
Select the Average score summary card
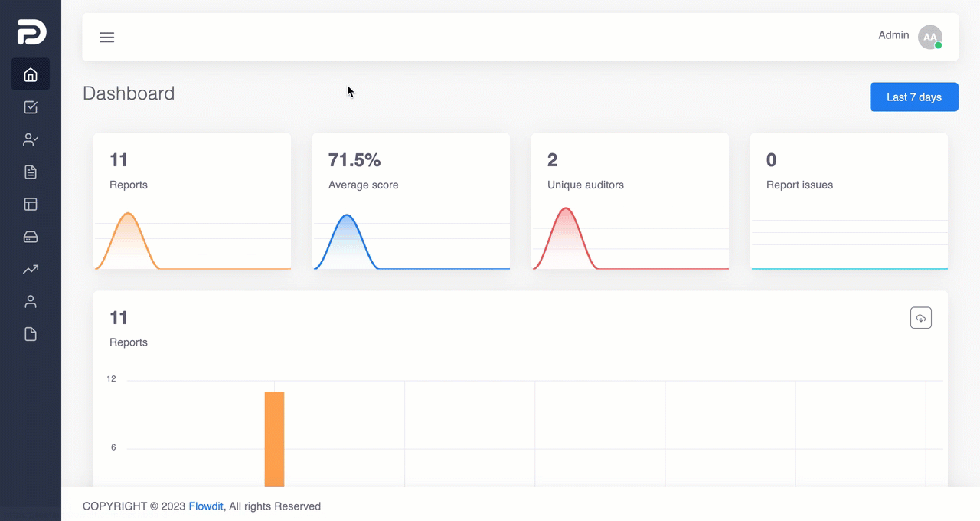[x=411, y=202]
